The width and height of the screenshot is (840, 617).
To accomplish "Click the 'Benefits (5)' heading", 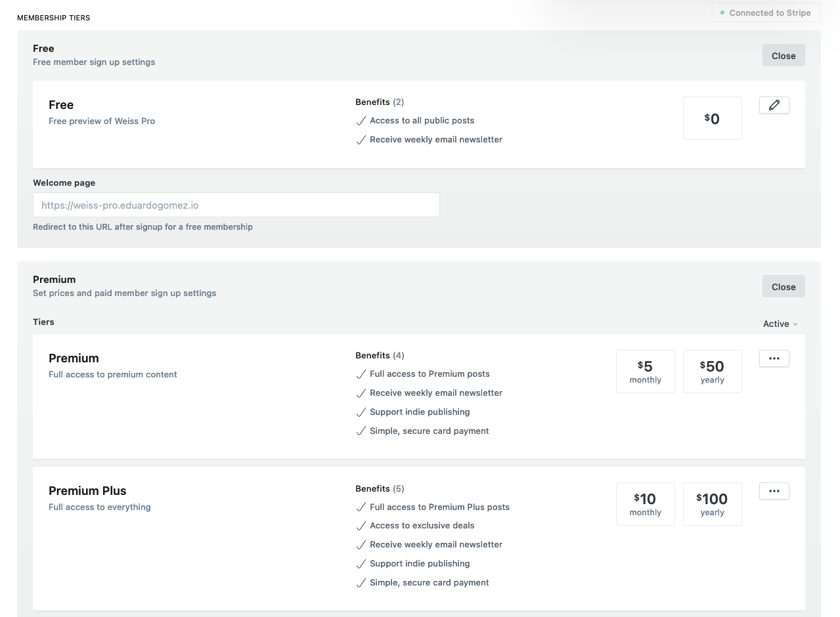I will [380, 488].
